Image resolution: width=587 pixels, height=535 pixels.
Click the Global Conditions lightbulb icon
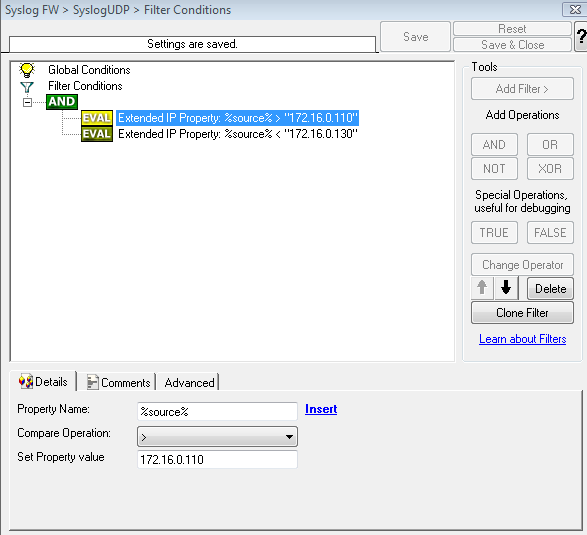coord(27,70)
